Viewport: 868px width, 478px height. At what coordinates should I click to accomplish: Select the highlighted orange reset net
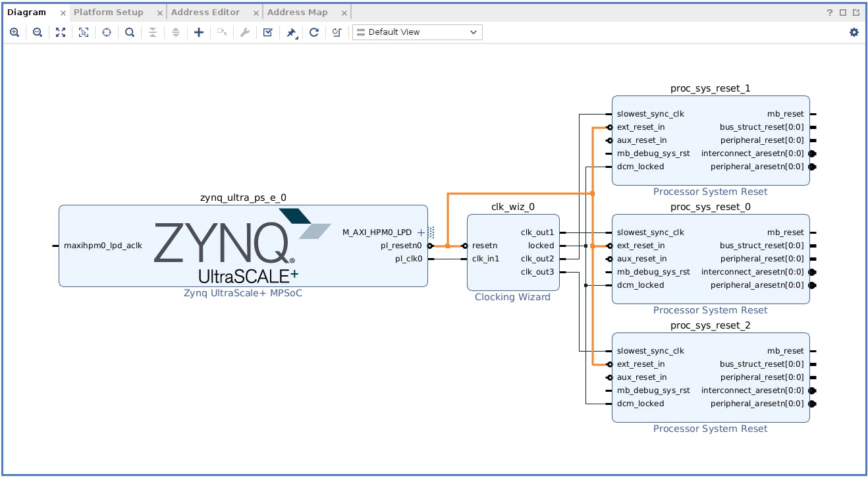click(x=520, y=194)
